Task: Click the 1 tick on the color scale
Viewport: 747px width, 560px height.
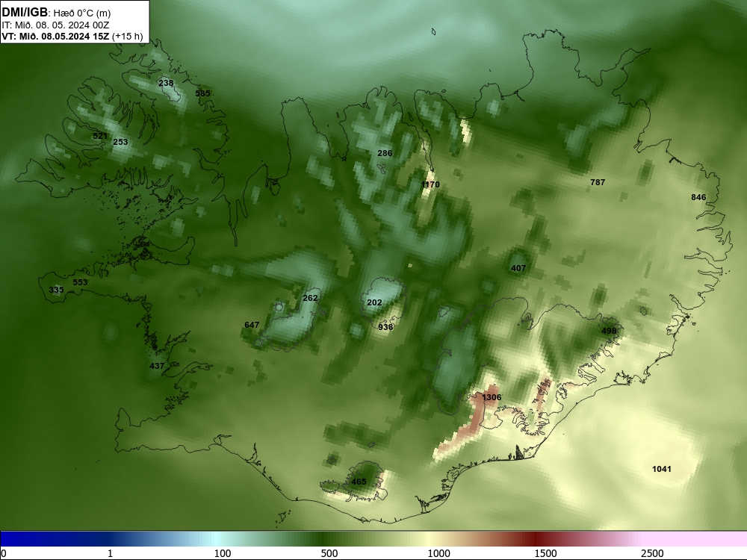Action: (x=110, y=553)
